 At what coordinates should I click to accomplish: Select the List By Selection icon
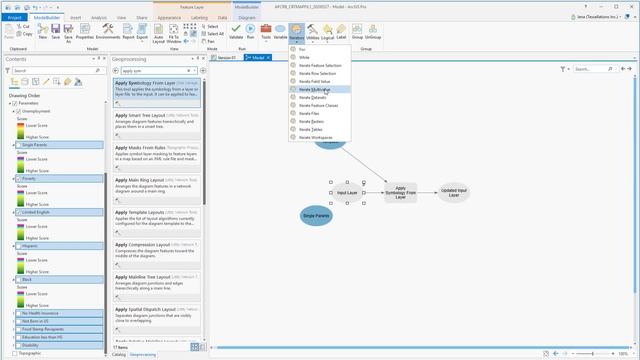[36, 82]
